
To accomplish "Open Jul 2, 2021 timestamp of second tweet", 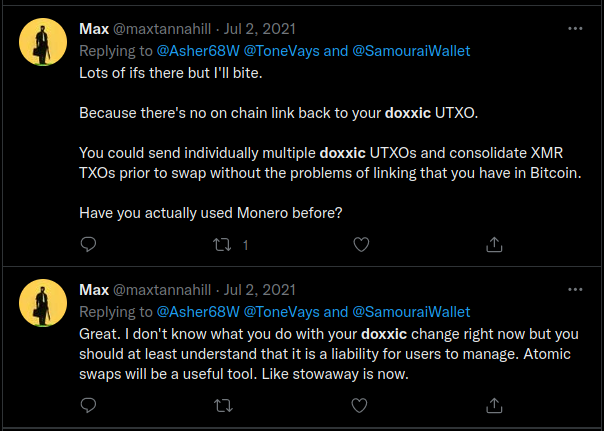I will point(260,290).
